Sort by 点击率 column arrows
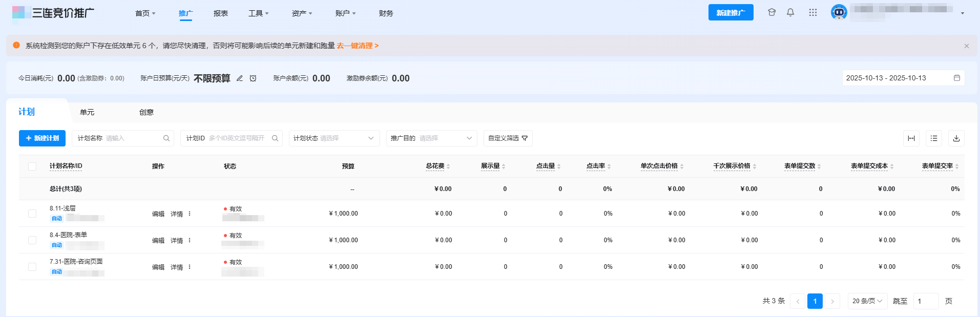The height and width of the screenshot is (317, 980). pos(609,166)
